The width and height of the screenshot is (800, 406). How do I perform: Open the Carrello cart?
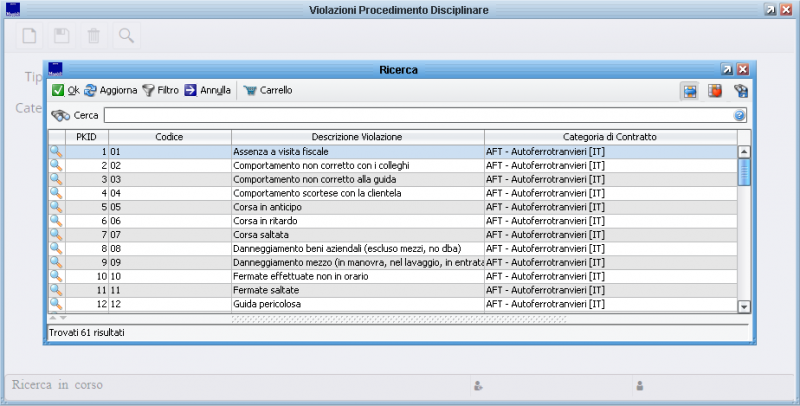(x=267, y=90)
